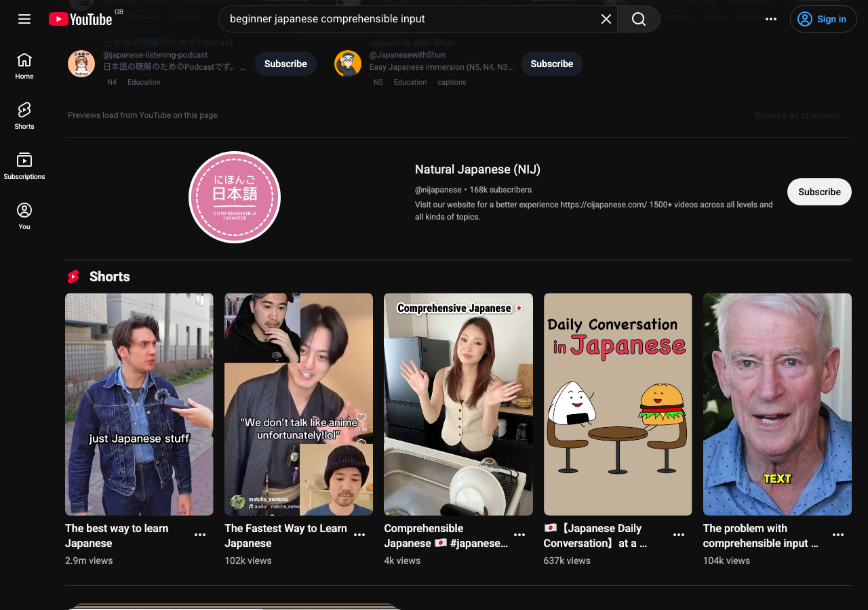Open the Japanese with Shun avatar

coord(348,64)
